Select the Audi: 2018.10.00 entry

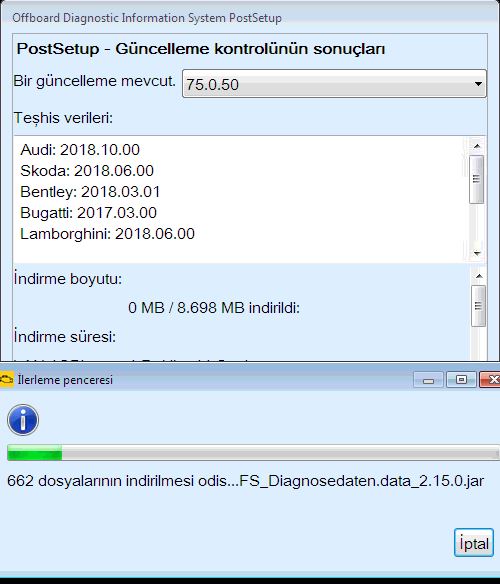80,150
